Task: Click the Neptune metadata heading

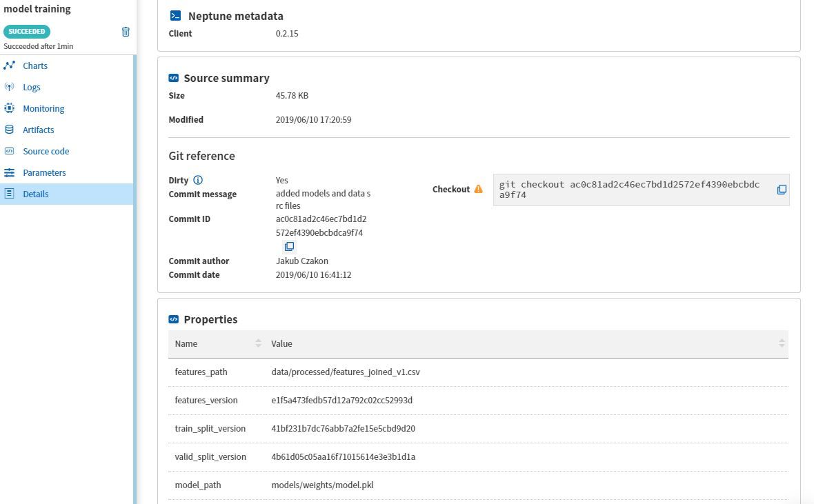Action: click(x=236, y=16)
